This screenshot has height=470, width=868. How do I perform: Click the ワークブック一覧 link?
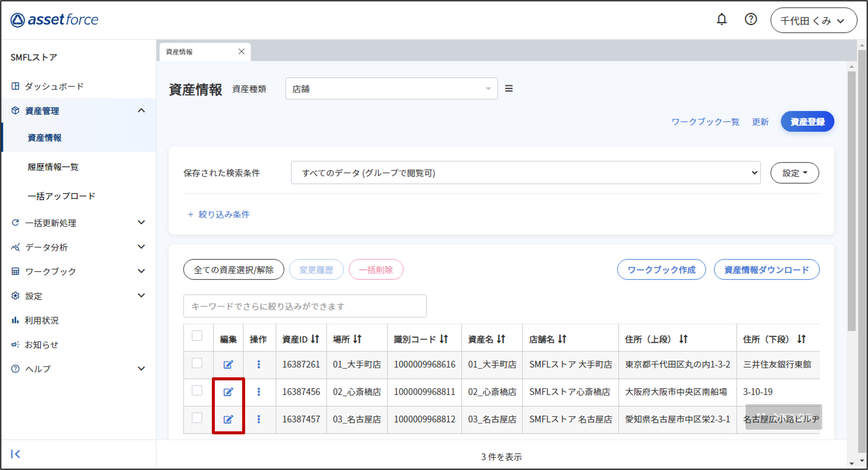705,122
